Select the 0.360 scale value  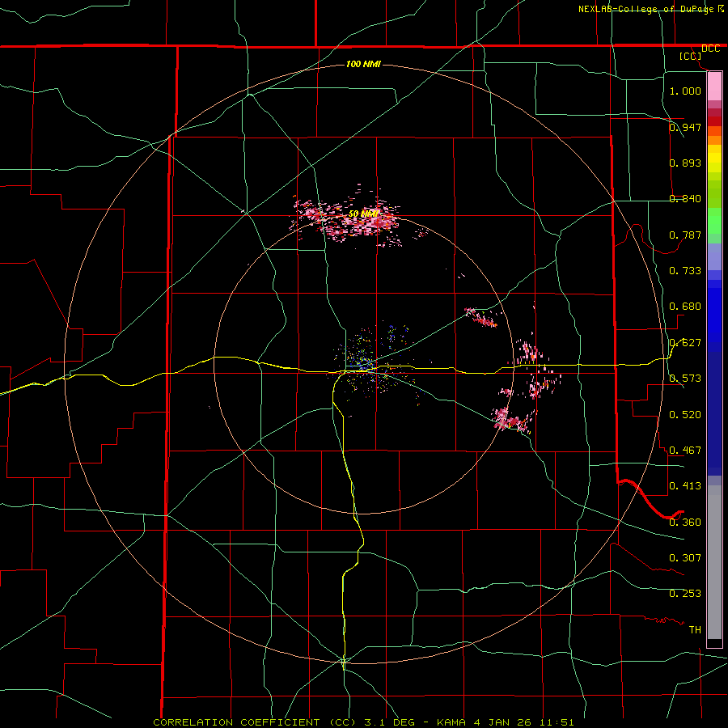click(685, 522)
